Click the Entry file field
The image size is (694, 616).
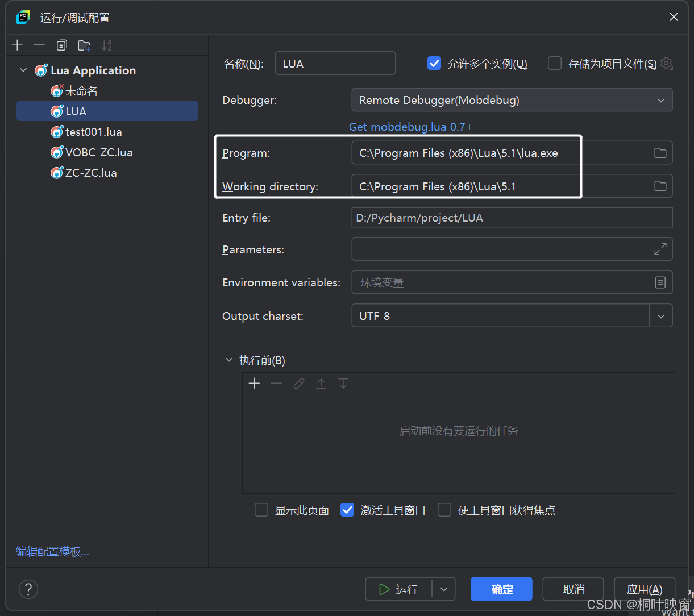click(x=512, y=218)
